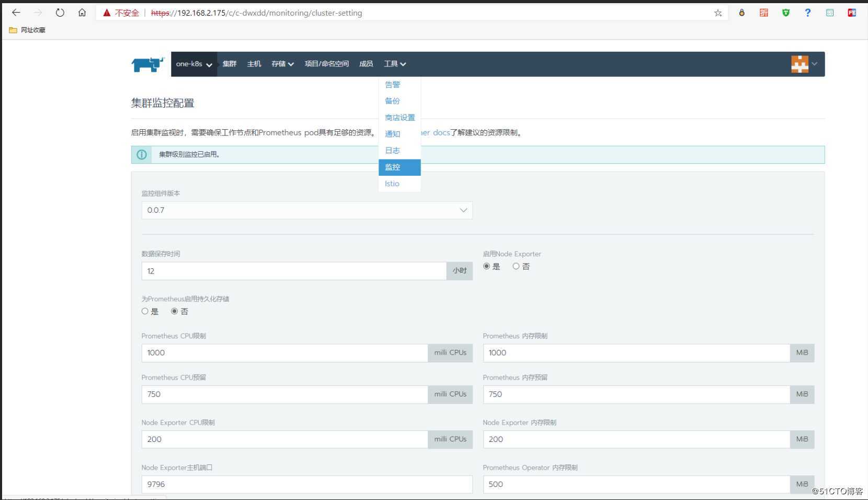Open the 网址收藏 bookmarks folder
The height and width of the screenshot is (500, 868).
(x=27, y=30)
